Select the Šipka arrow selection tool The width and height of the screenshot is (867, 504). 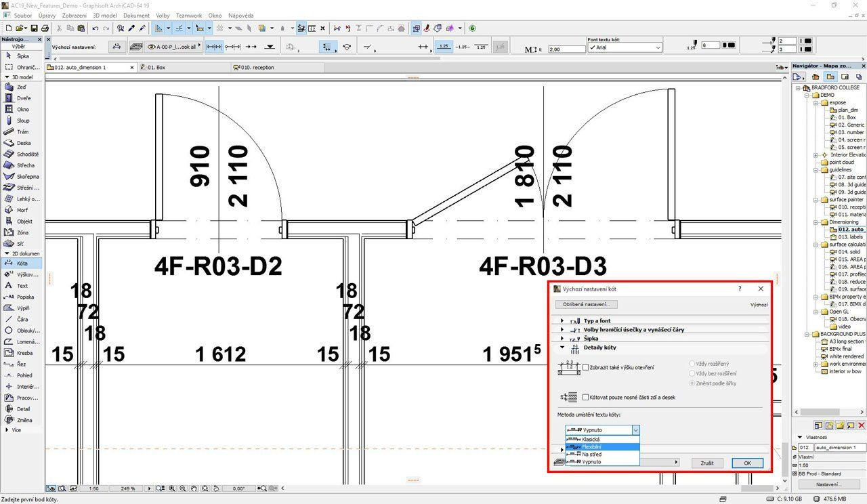(22, 56)
